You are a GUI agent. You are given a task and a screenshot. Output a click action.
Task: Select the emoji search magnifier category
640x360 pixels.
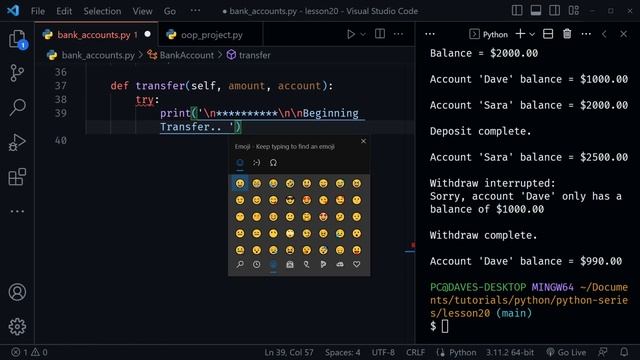[240, 264]
